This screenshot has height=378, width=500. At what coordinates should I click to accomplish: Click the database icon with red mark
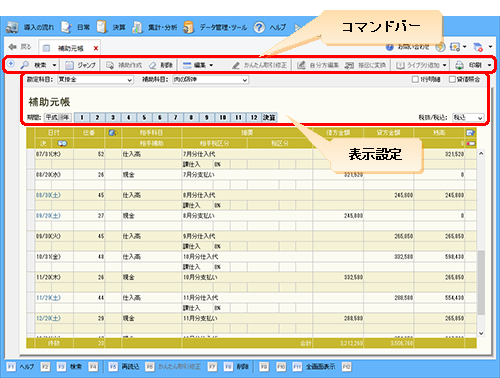coord(478,47)
